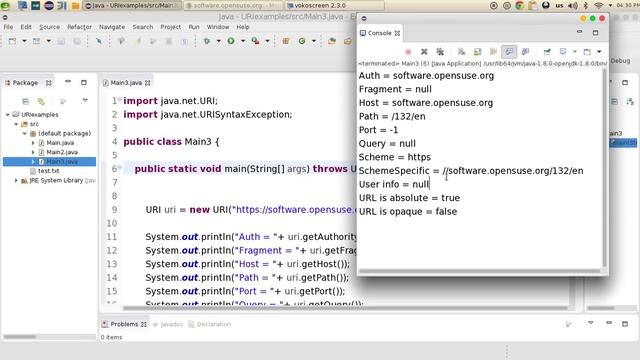This screenshot has width=640, height=360.
Task: Open Package Explorer view menu arrow
Action: tap(85, 100)
